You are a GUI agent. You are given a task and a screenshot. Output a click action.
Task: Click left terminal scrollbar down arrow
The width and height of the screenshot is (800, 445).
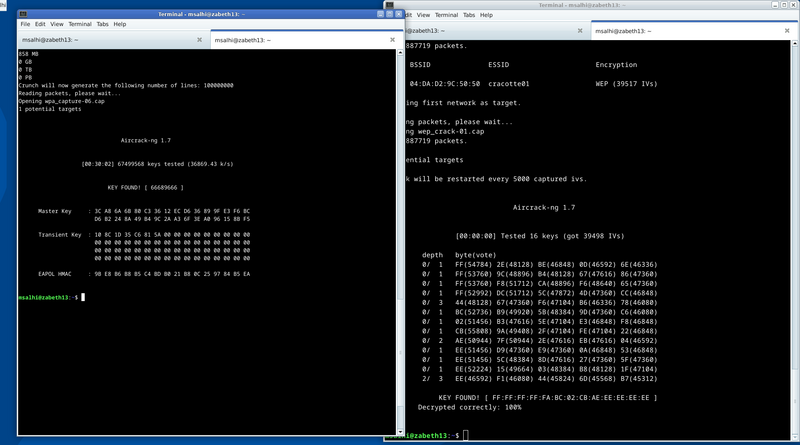point(400,432)
